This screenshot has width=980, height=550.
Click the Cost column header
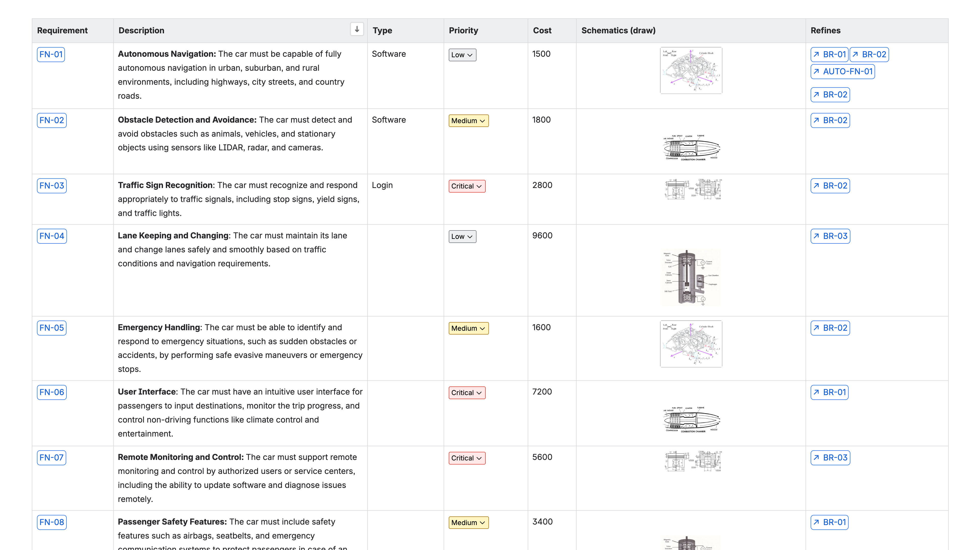[542, 31]
